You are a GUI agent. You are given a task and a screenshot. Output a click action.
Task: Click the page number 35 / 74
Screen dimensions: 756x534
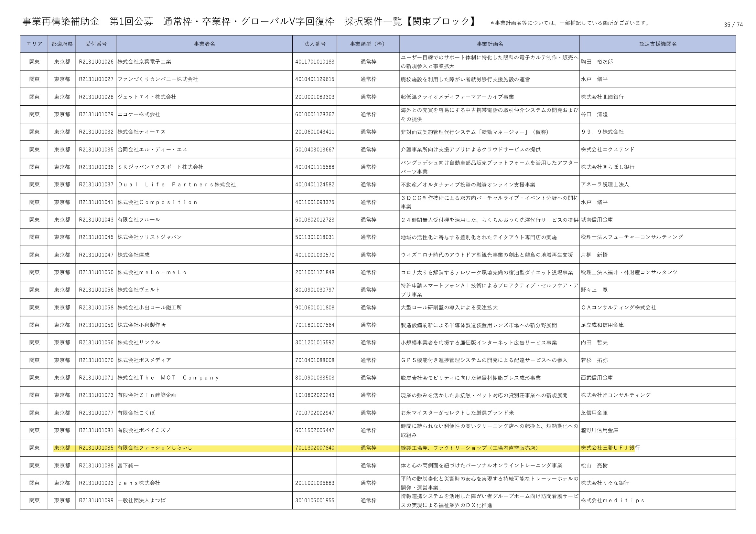point(733,25)
